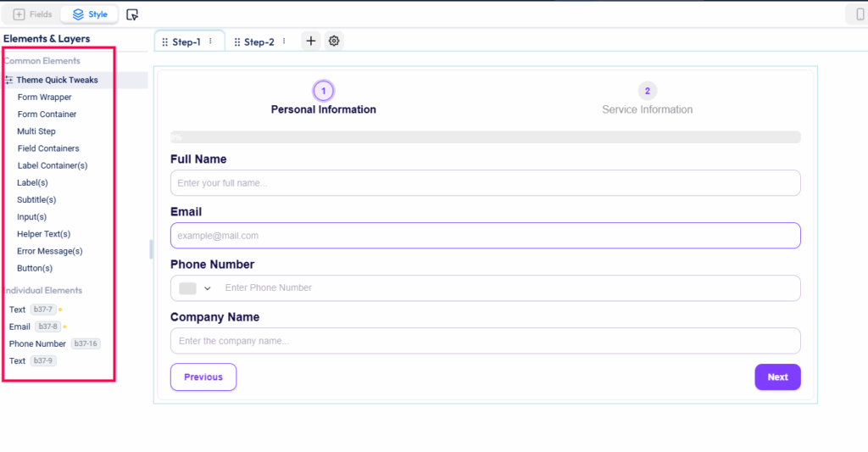Click the element inspector cursor icon
The image size is (868, 452).
132,14
